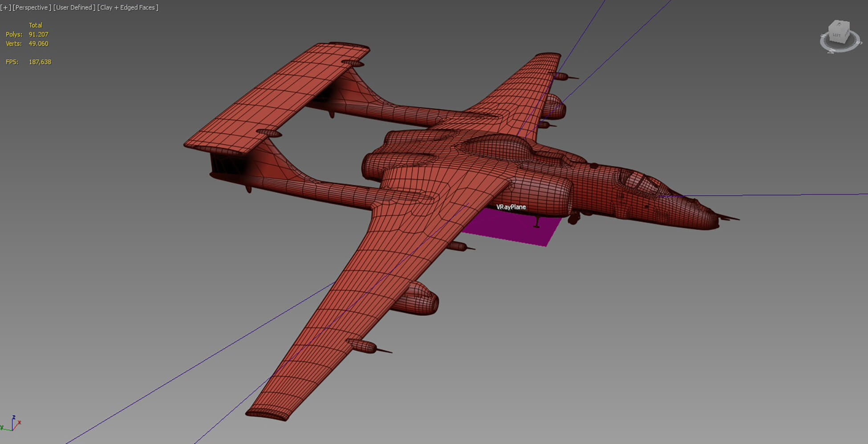This screenshot has height=444, width=868.
Task: Open the [User Defined] viewport label menu
Action: pyautogui.click(x=74, y=8)
